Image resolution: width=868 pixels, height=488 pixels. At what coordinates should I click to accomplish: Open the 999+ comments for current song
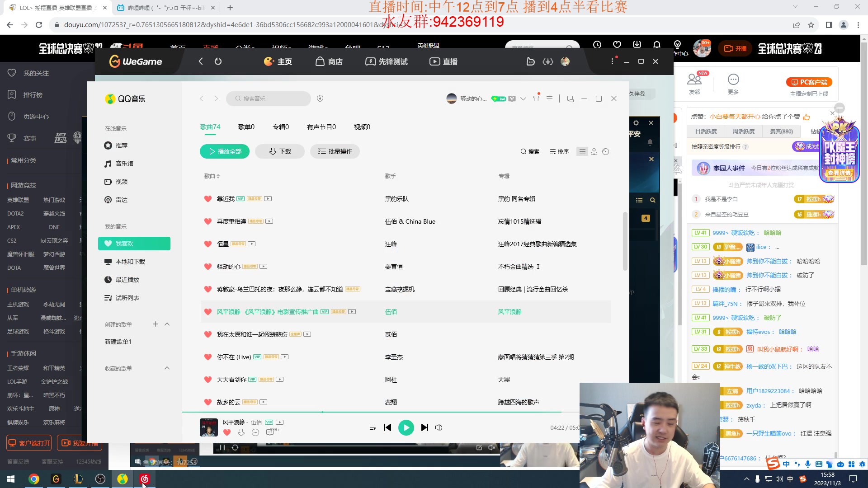[273, 432]
